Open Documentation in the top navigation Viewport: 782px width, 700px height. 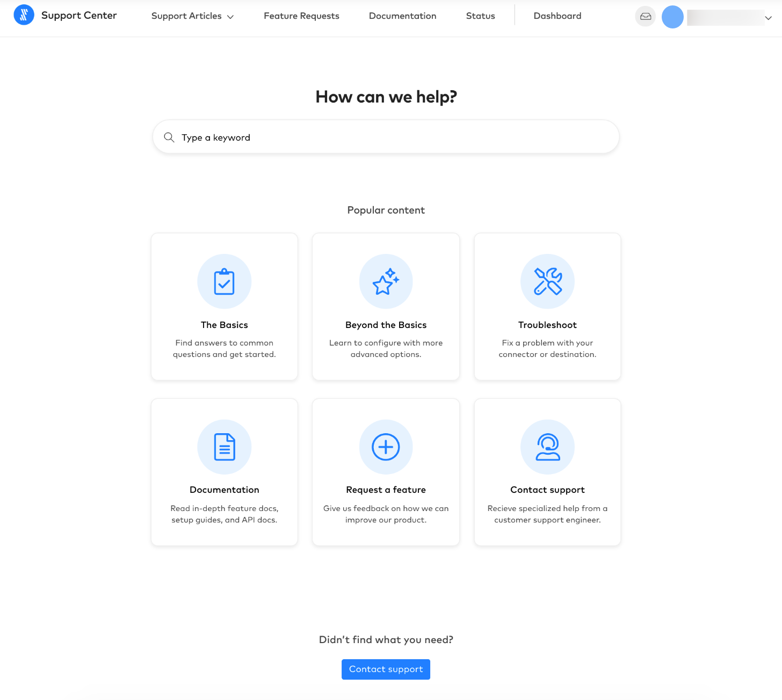click(403, 16)
